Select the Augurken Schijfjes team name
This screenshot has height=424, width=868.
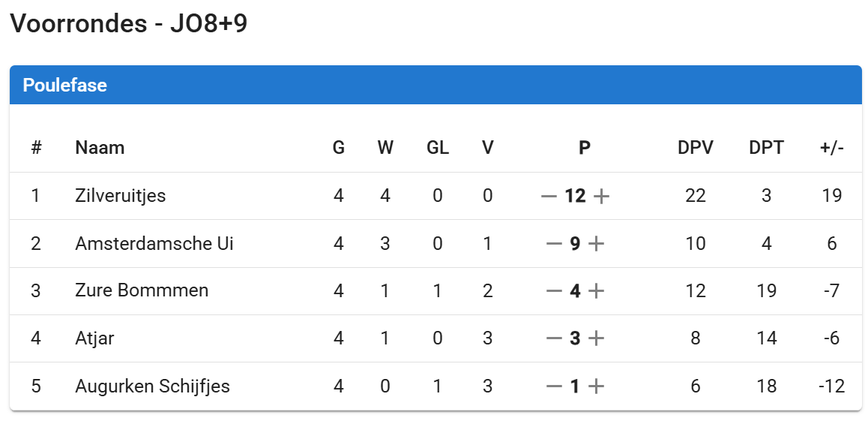click(152, 386)
